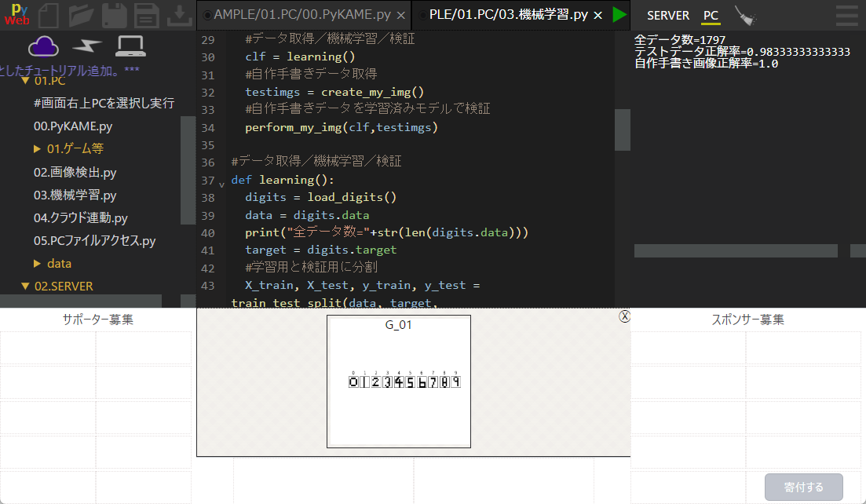Run the script with the green play button
This screenshot has height=504, width=866.
[x=620, y=14]
